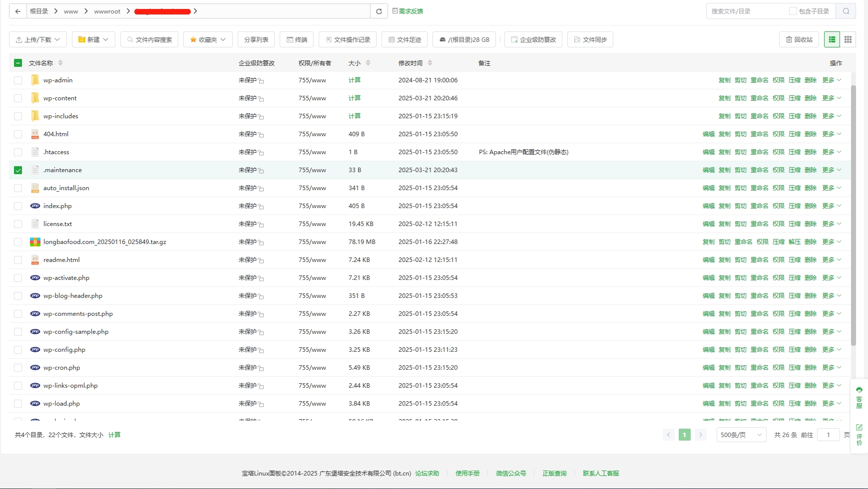The height and width of the screenshot is (489, 868).
Task: Sort by file name arrows
Action: click(60, 63)
